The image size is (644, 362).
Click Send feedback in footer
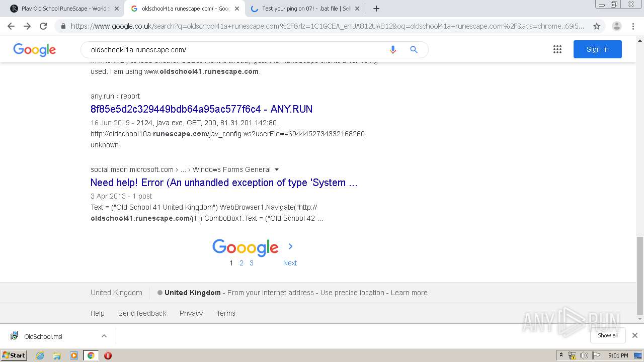click(142, 313)
